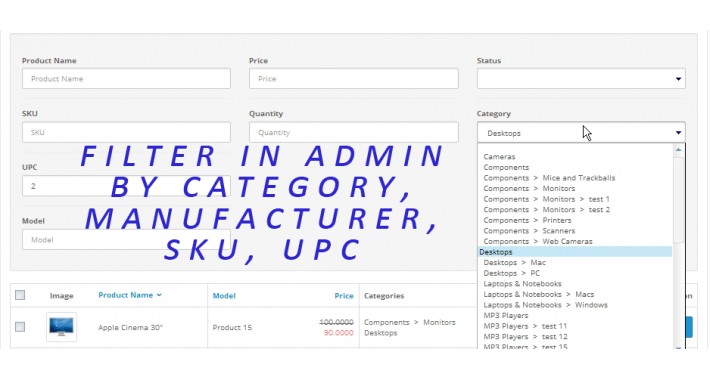Screen dimensions: 710x380
Task: Select top-level MP3 Players option
Action: point(505,316)
